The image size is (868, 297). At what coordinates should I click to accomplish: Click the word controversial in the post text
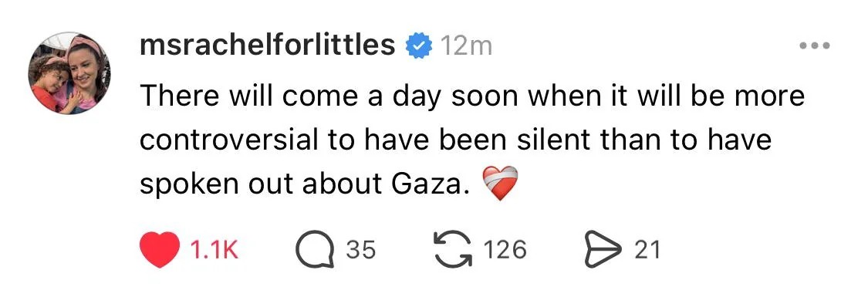(228, 140)
